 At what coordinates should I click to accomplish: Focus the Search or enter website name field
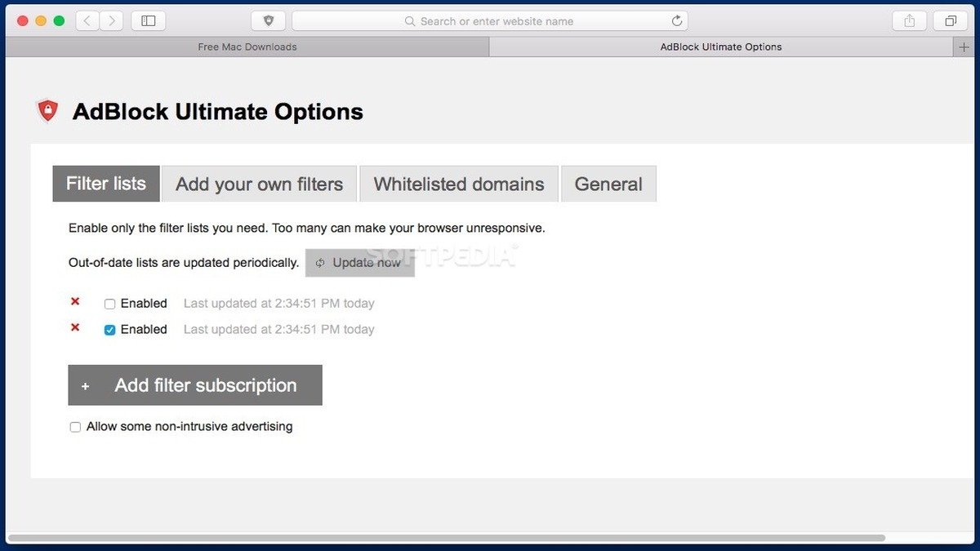tap(490, 20)
